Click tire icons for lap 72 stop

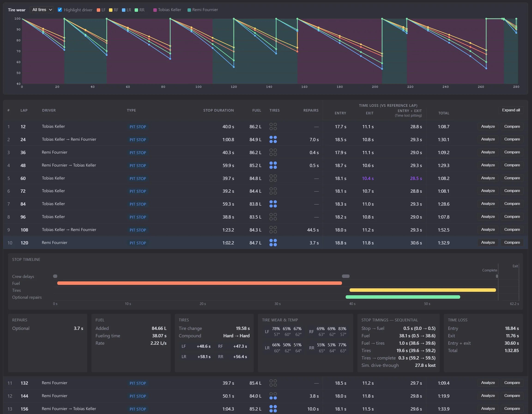pos(273,191)
